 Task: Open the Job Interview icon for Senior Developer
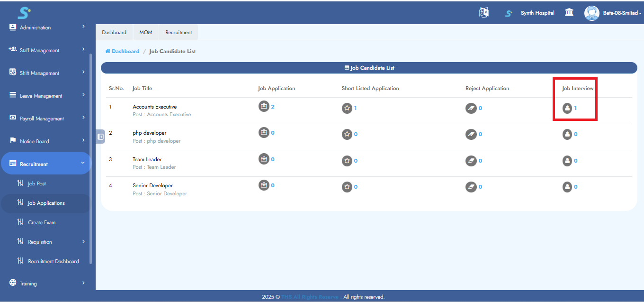(x=567, y=187)
